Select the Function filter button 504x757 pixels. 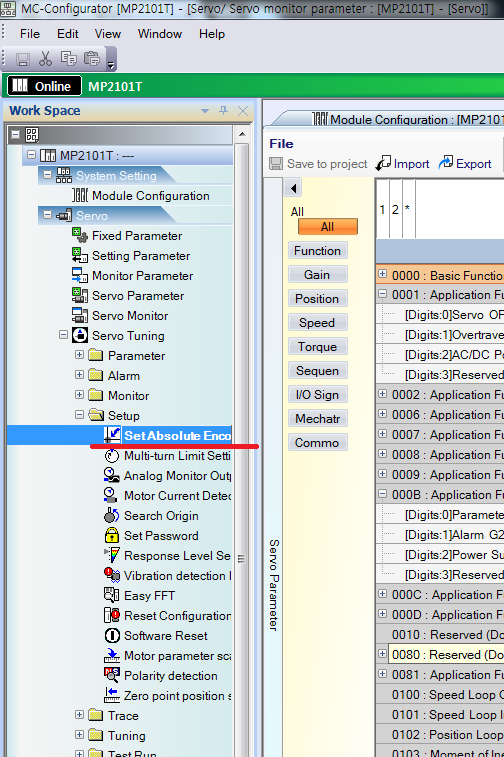(x=318, y=251)
